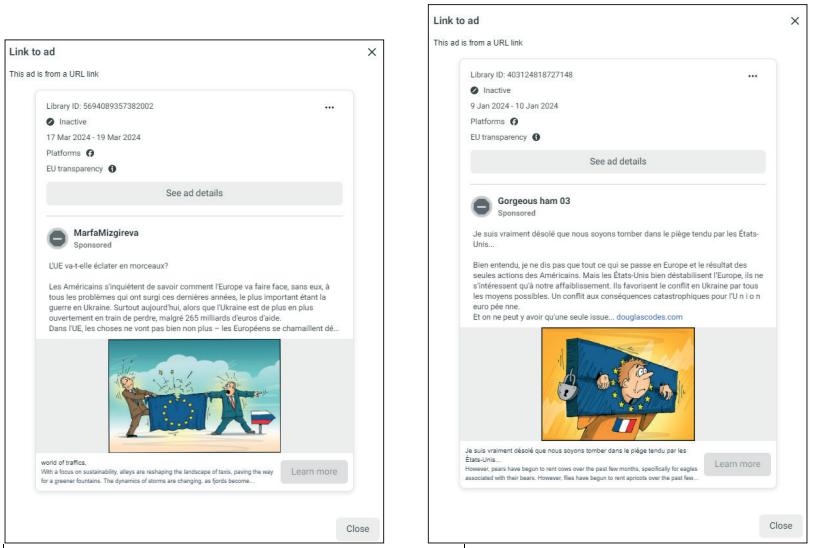Close the left Link to ad dialog with X
The height and width of the screenshot is (548, 813).
(372, 52)
